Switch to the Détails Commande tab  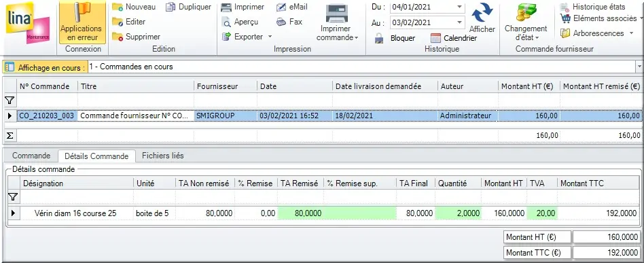[96, 156]
